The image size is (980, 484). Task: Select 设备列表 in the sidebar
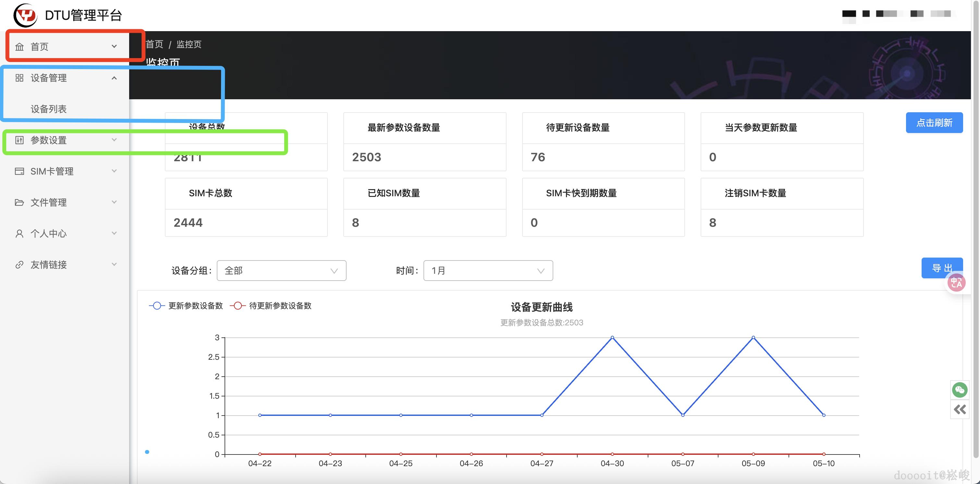[x=48, y=109]
